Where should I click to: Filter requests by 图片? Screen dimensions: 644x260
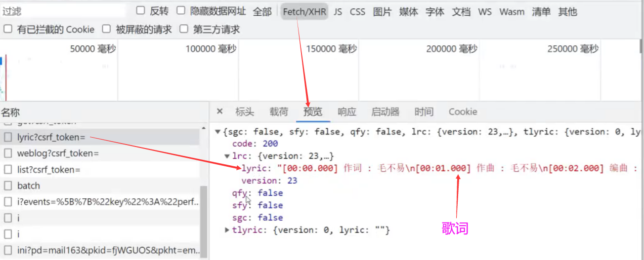pyautogui.click(x=382, y=11)
